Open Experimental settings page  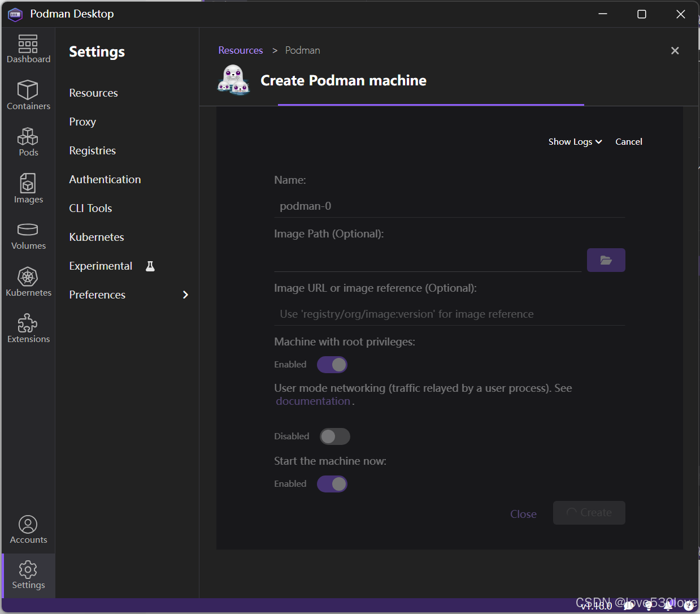tap(101, 266)
